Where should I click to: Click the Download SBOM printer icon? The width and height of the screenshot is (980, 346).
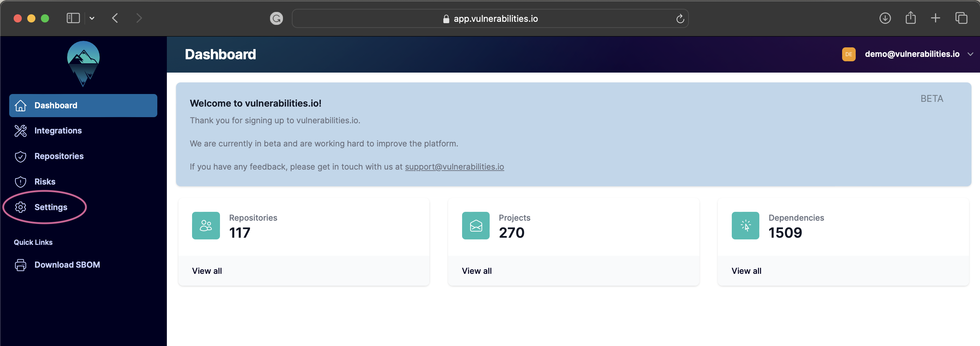pos(20,265)
